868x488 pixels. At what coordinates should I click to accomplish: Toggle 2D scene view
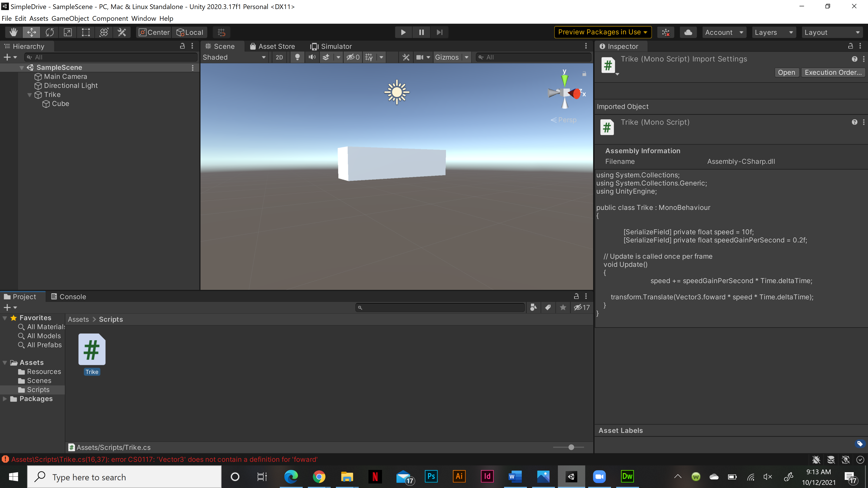coord(279,57)
